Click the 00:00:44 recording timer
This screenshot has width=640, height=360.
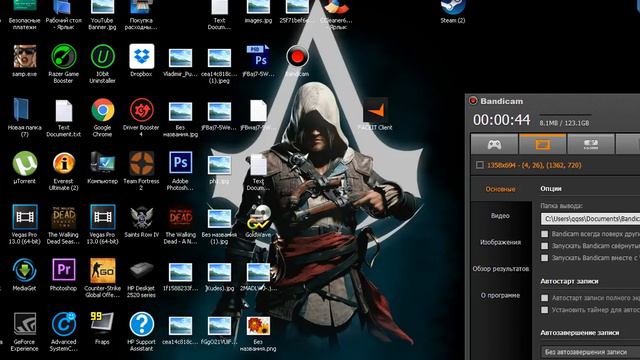coord(502,120)
